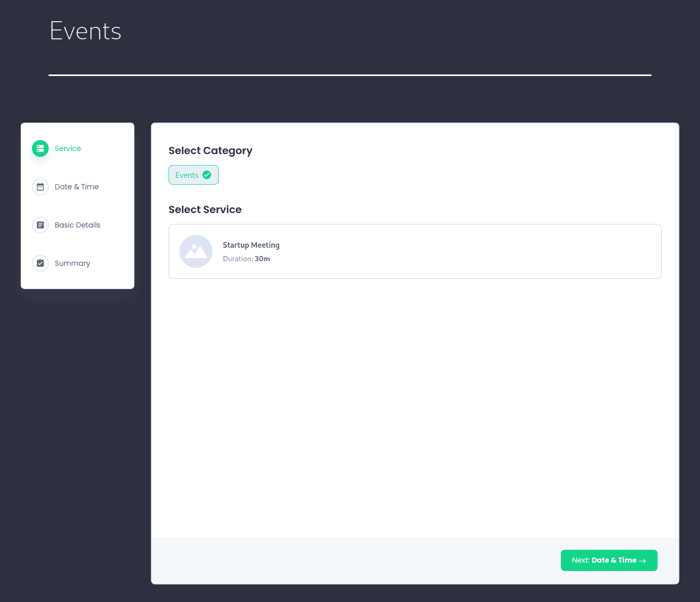The width and height of the screenshot is (700, 602).
Task: Jump to the Summary step
Action: (x=72, y=263)
